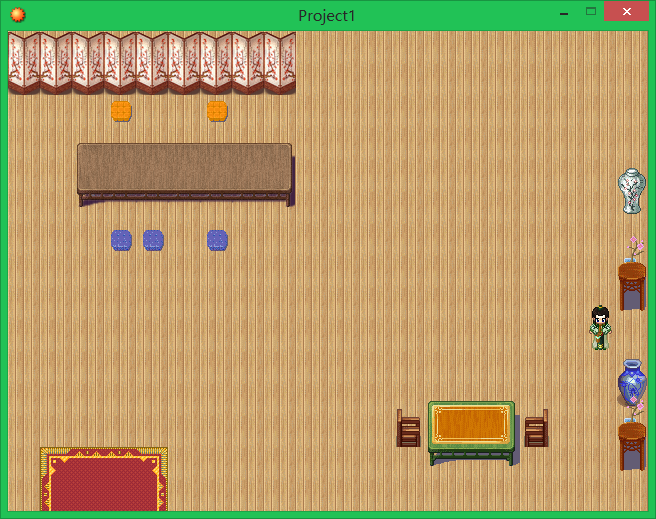This screenshot has height=519, width=656.
Task: Select the white plum-blossom vase
Action: pyautogui.click(x=632, y=191)
